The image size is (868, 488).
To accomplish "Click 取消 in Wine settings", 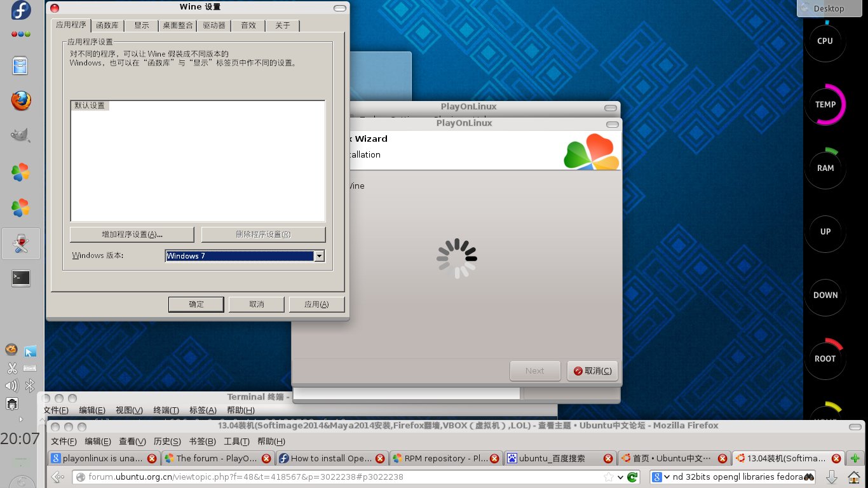I will tap(256, 304).
